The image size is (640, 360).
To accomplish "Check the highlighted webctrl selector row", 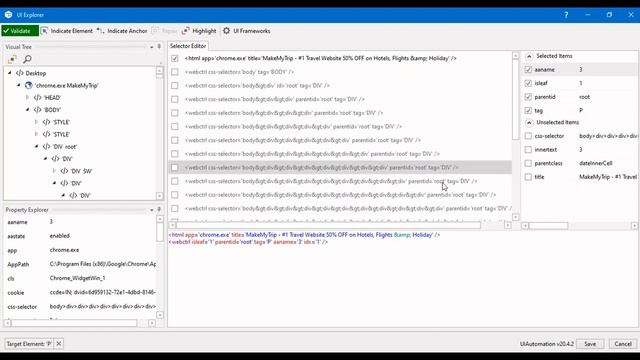I will (175, 167).
